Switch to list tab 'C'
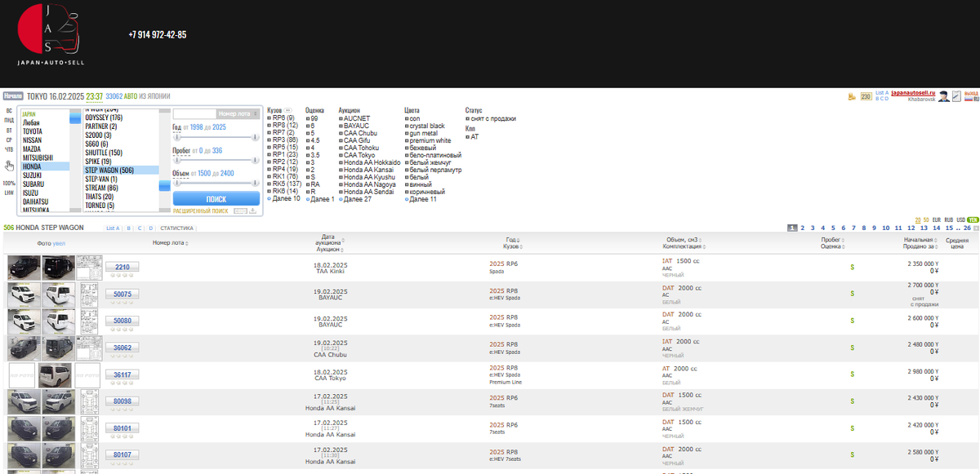Screen dimensions: 980x474 tap(140, 228)
